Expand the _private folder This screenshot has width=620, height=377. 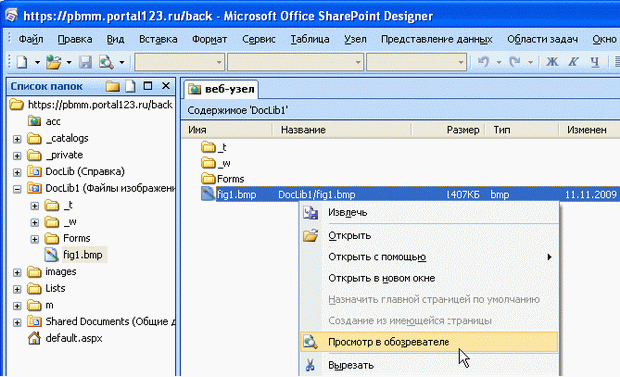pos(17,155)
